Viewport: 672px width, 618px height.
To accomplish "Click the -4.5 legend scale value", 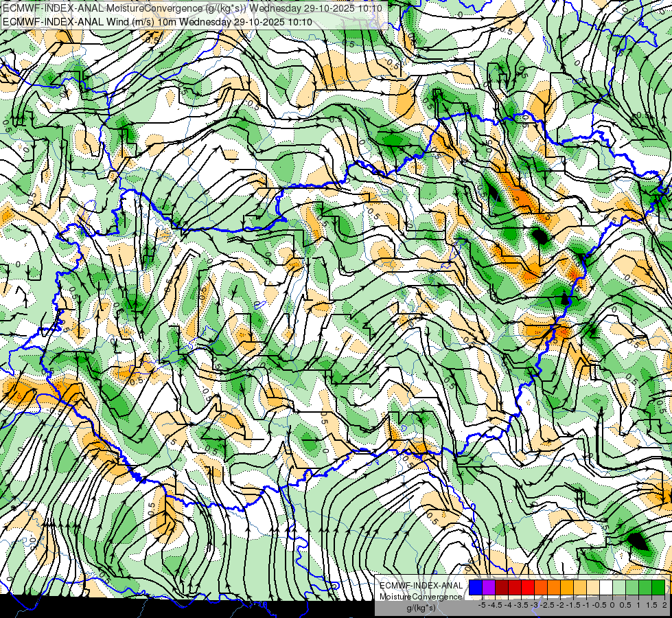I will (495, 605).
